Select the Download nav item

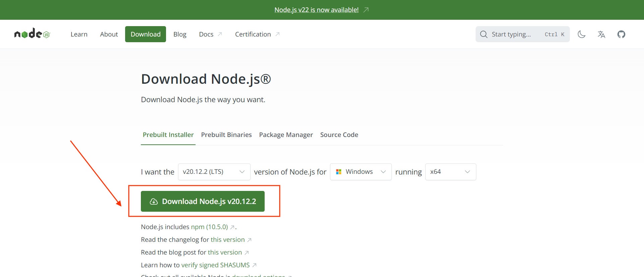tap(146, 34)
